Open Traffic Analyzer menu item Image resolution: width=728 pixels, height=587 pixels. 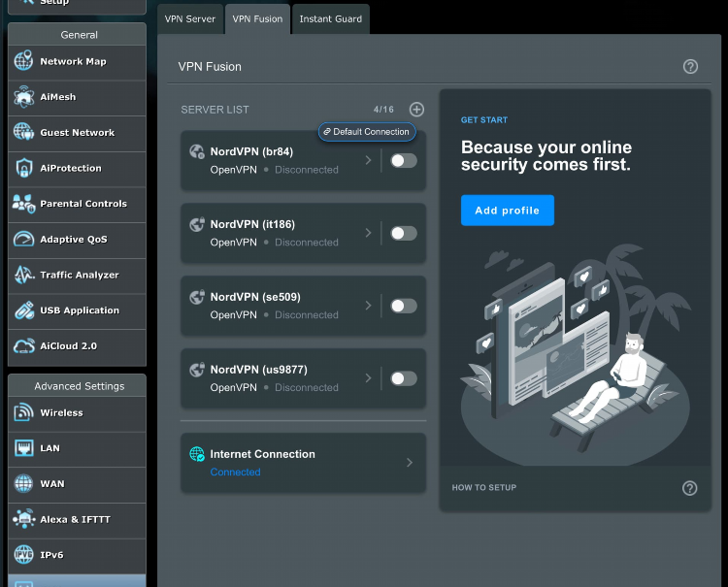tap(77, 277)
